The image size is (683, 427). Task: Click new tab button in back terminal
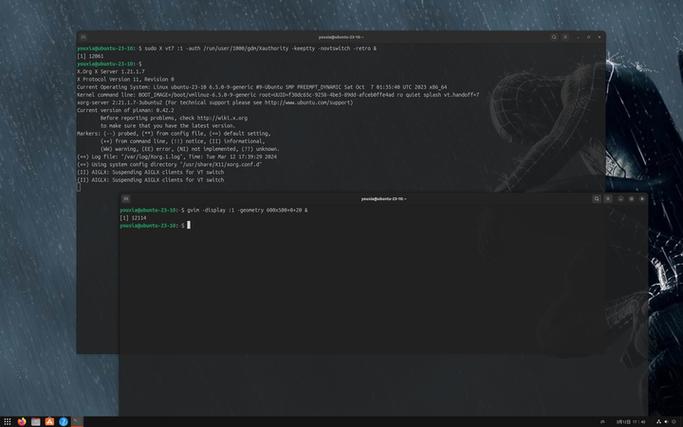(x=84, y=37)
